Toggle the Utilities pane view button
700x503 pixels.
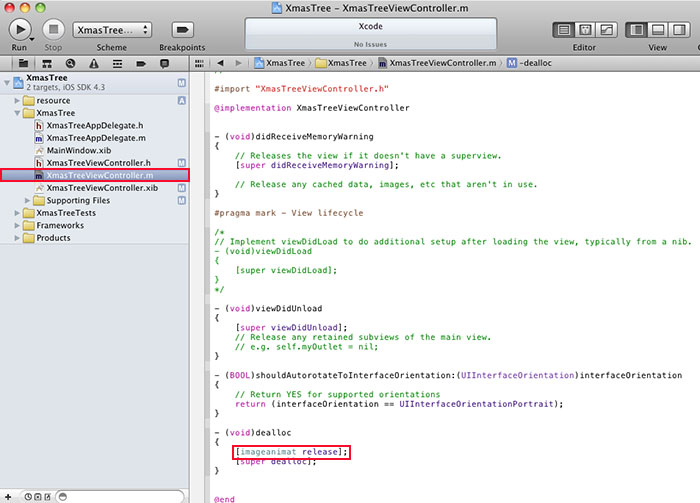[x=679, y=30]
